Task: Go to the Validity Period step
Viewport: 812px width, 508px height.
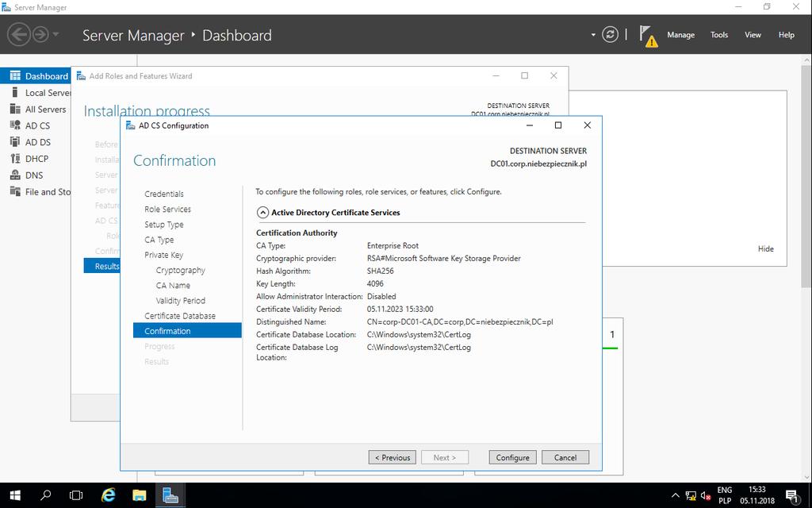Action: 180,301
